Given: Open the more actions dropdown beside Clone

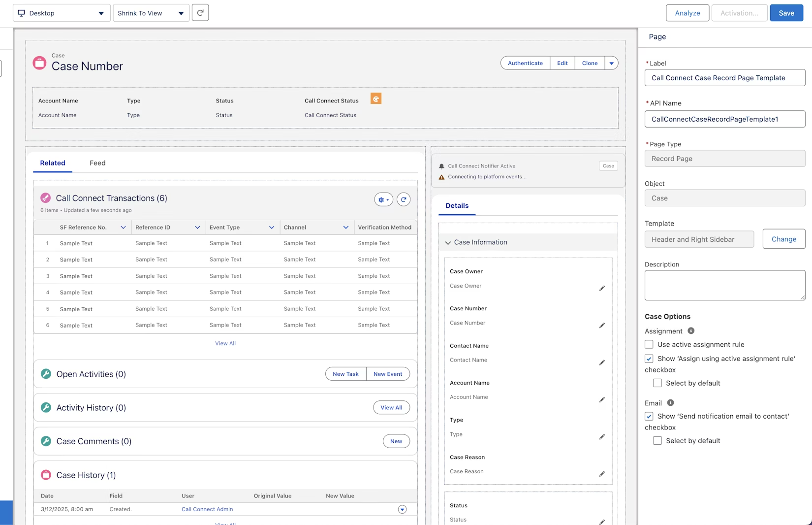Looking at the screenshot, I should [612, 63].
